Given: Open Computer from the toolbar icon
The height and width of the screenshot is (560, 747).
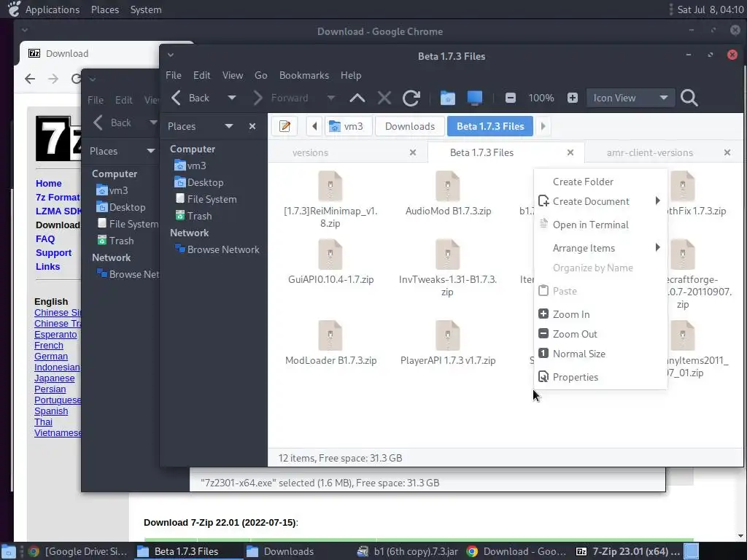Looking at the screenshot, I should [x=474, y=98].
